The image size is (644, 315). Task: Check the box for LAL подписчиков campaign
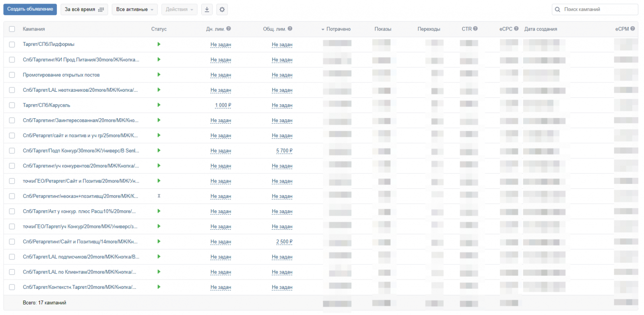[12, 257]
